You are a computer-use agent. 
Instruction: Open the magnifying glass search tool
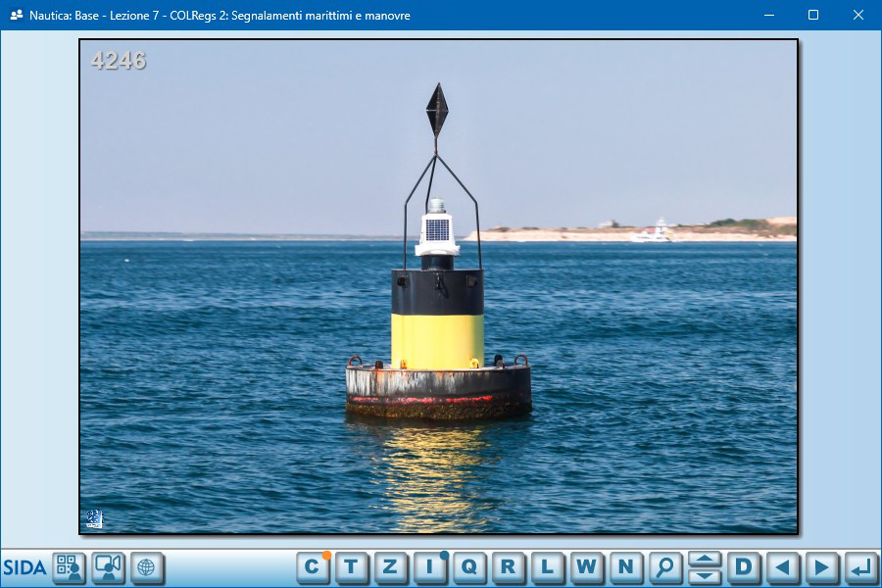tap(664, 566)
